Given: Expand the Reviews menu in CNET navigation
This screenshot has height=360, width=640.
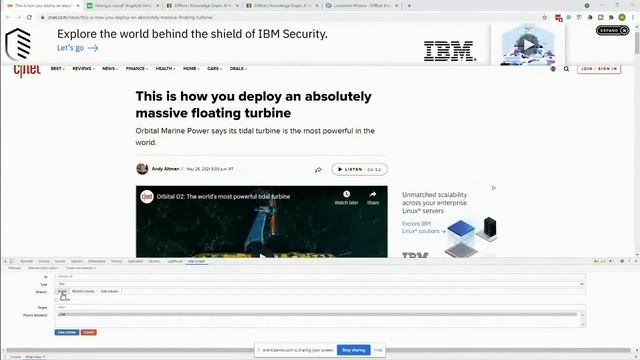Looking at the screenshot, I should [83, 69].
